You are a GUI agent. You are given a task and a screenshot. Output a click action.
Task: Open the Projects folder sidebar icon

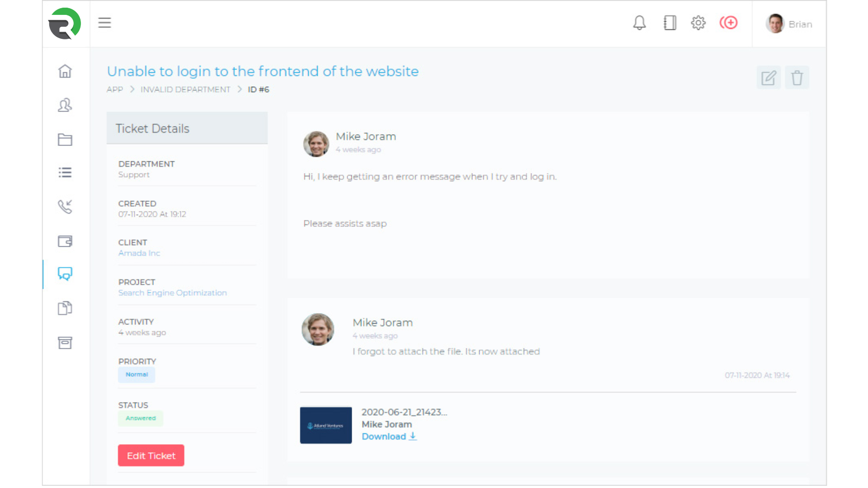tap(65, 140)
